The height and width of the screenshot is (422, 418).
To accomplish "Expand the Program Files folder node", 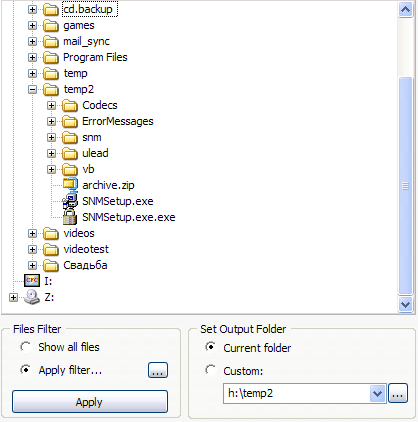I will coord(32,57).
